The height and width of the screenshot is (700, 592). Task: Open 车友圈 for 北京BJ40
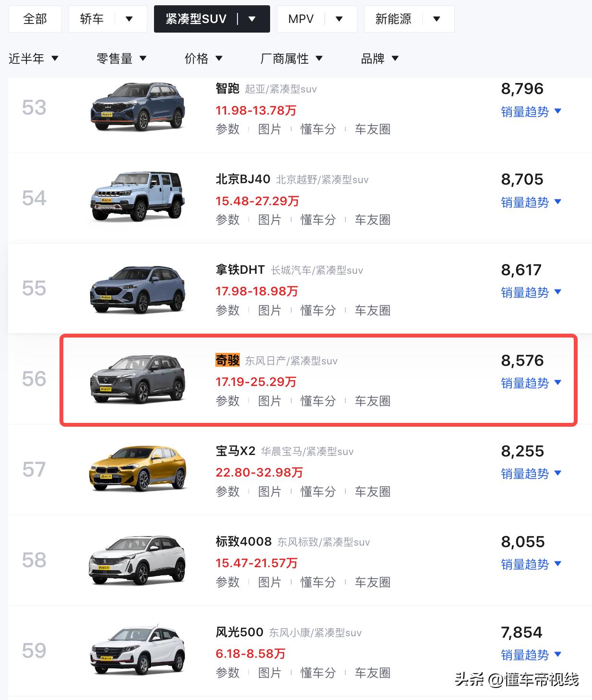[x=373, y=220]
